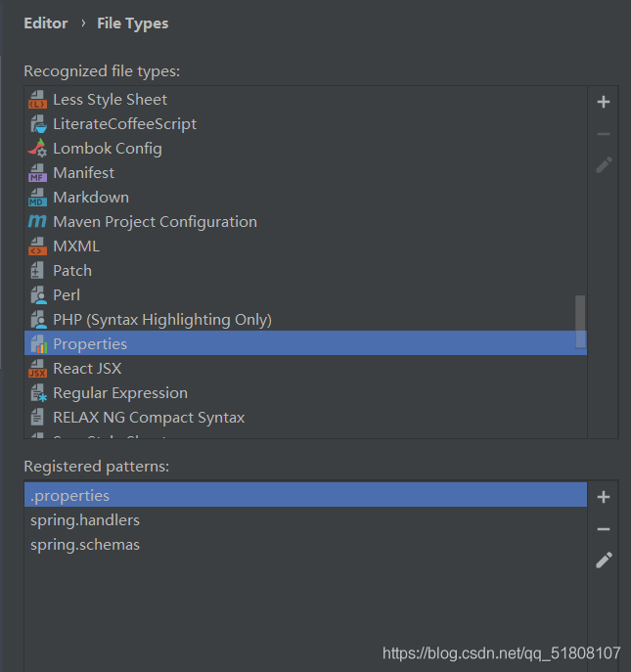Click the Editor breadcrumb link
Screen dimensions: 631x672
click(x=46, y=23)
